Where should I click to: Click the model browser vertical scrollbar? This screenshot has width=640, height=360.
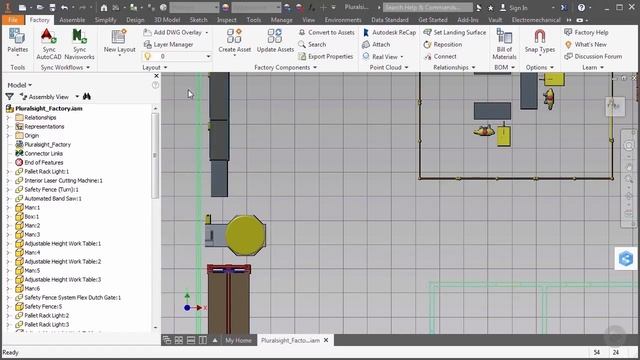click(x=155, y=155)
